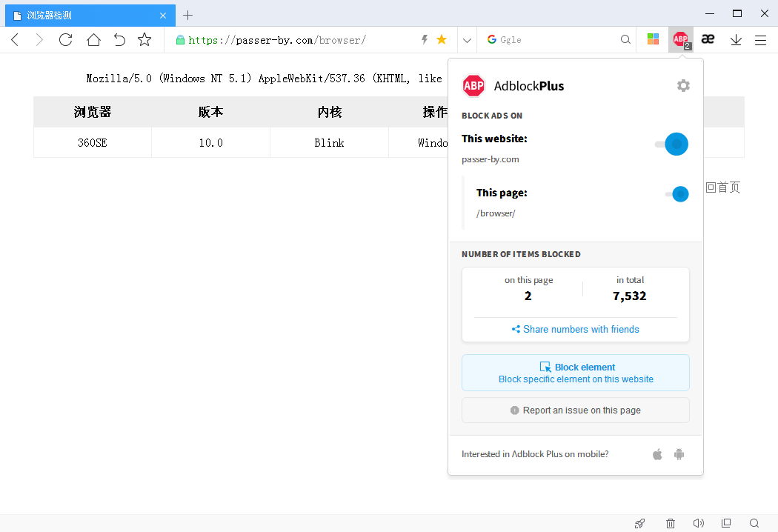The width and height of the screenshot is (778, 532).
Task: Click the Apple iOS app icon
Action: 657,454
